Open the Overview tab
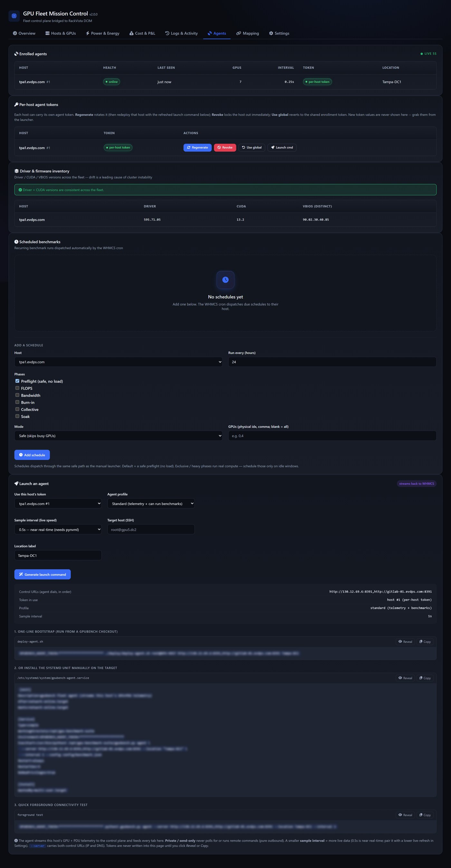Image resolution: width=451 pixels, height=868 pixels. (24, 33)
